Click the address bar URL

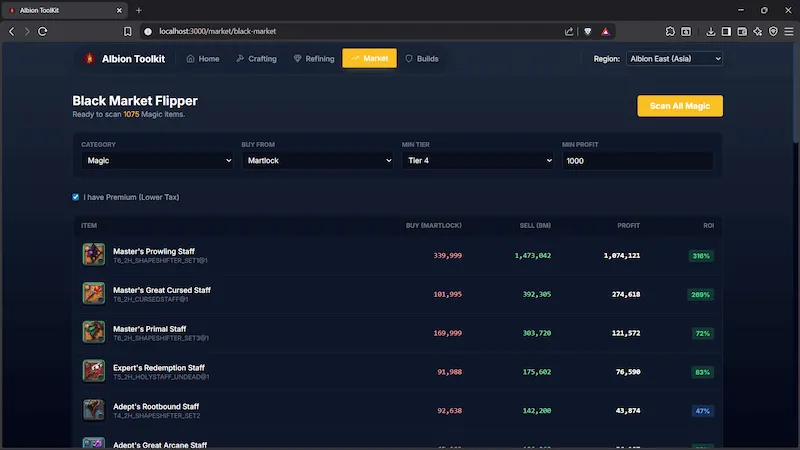click(217, 31)
